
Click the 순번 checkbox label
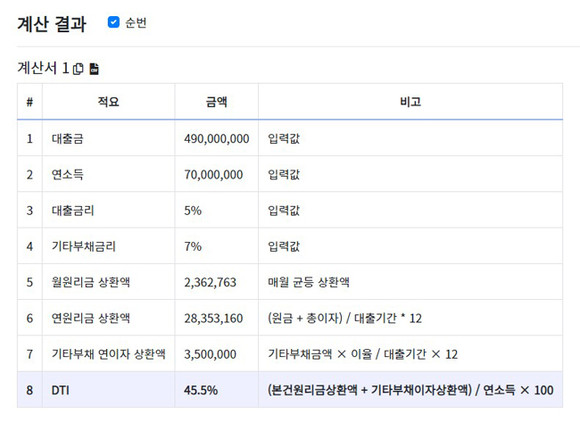pos(136,23)
